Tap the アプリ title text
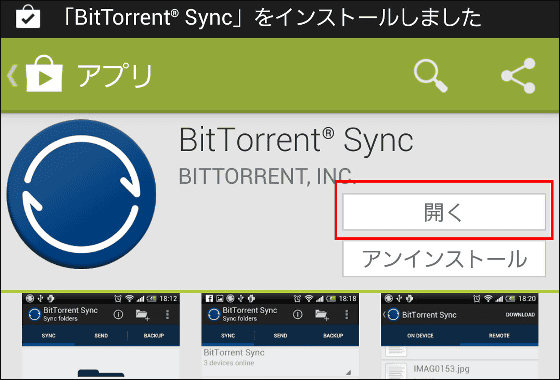 point(115,76)
